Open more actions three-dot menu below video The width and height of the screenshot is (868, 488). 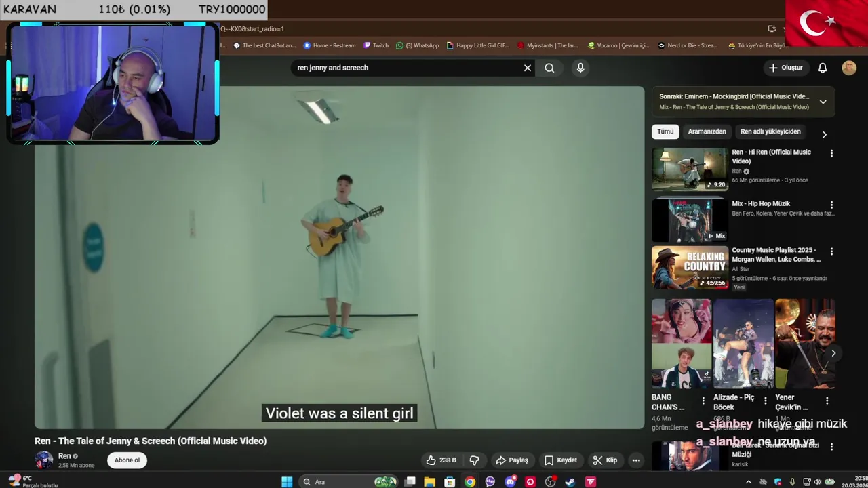[x=636, y=460]
